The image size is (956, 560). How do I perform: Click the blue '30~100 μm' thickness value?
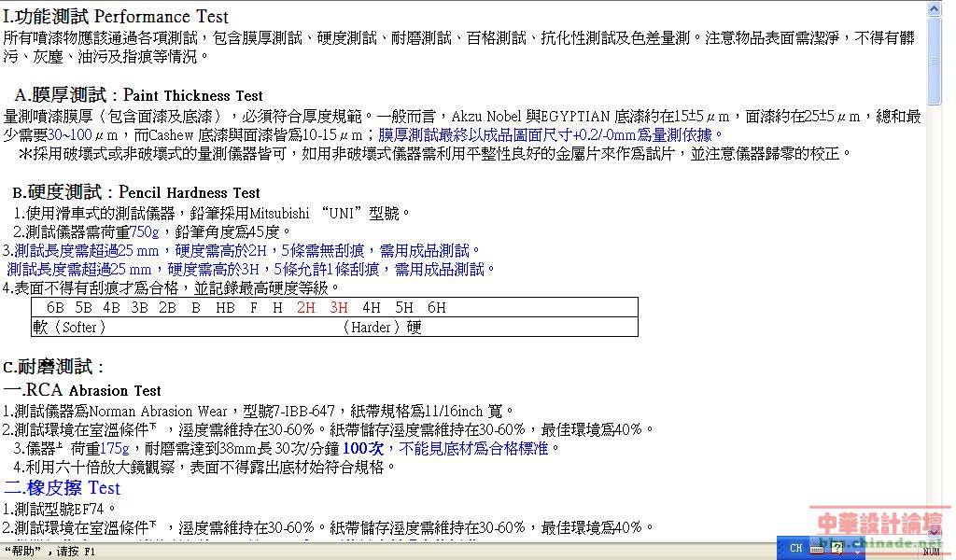(x=82, y=134)
